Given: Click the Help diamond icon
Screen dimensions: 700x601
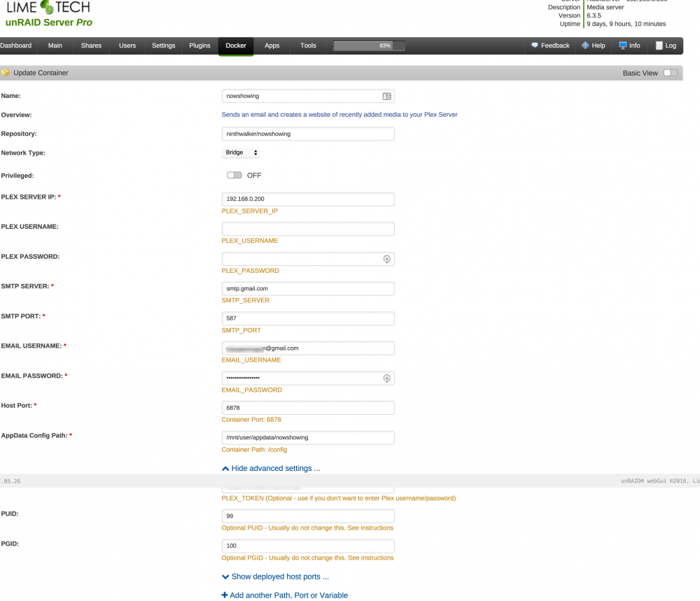Looking at the screenshot, I should [x=585, y=45].
